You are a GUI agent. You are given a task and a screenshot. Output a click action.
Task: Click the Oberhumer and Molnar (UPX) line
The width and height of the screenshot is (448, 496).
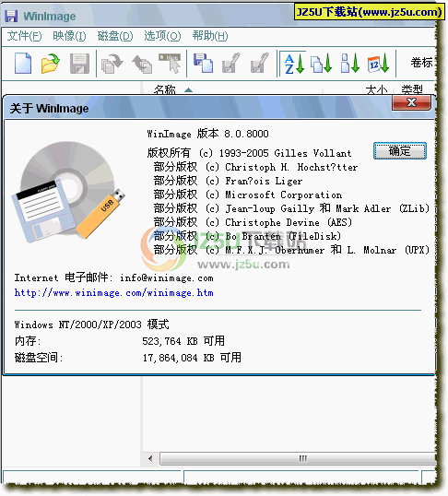[291, 250]
